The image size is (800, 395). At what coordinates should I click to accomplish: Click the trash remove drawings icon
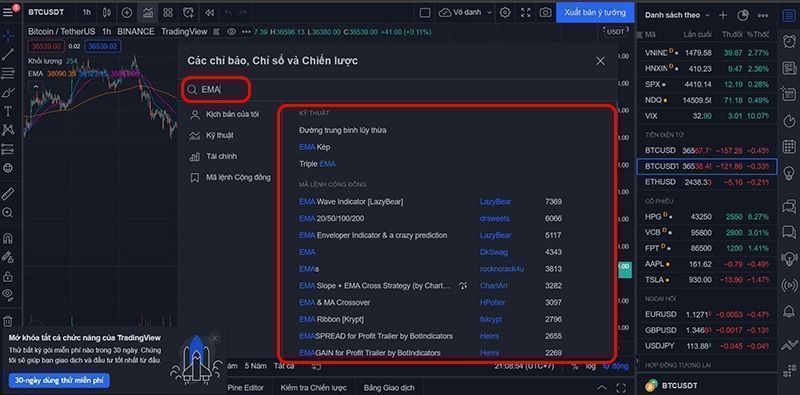click(x=8, y=320)
